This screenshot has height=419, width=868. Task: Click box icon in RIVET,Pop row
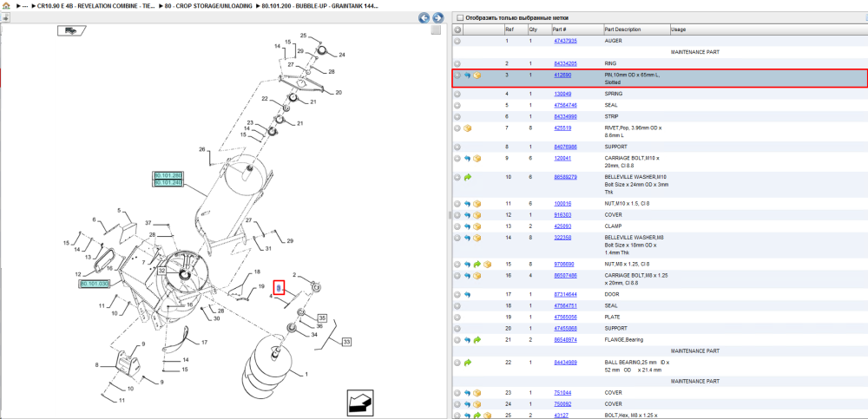point(467,128)
